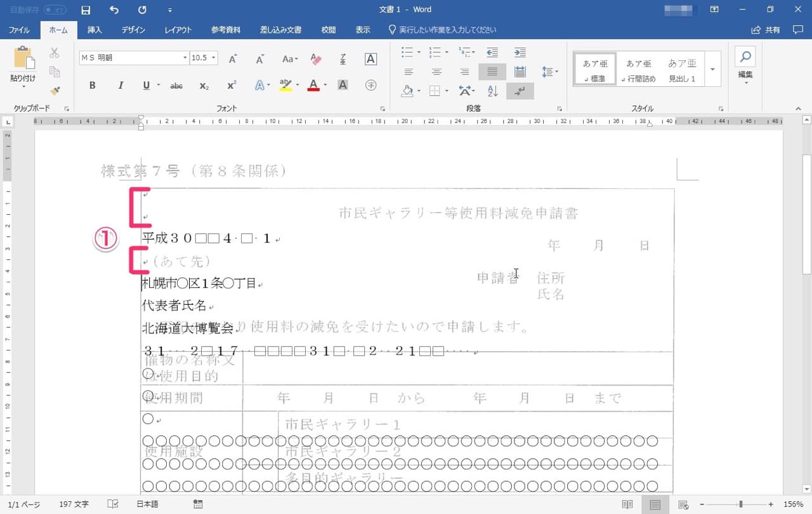Click the 197 文字 word count
Viewport: 812px width, 514px height.
point(74,504)
